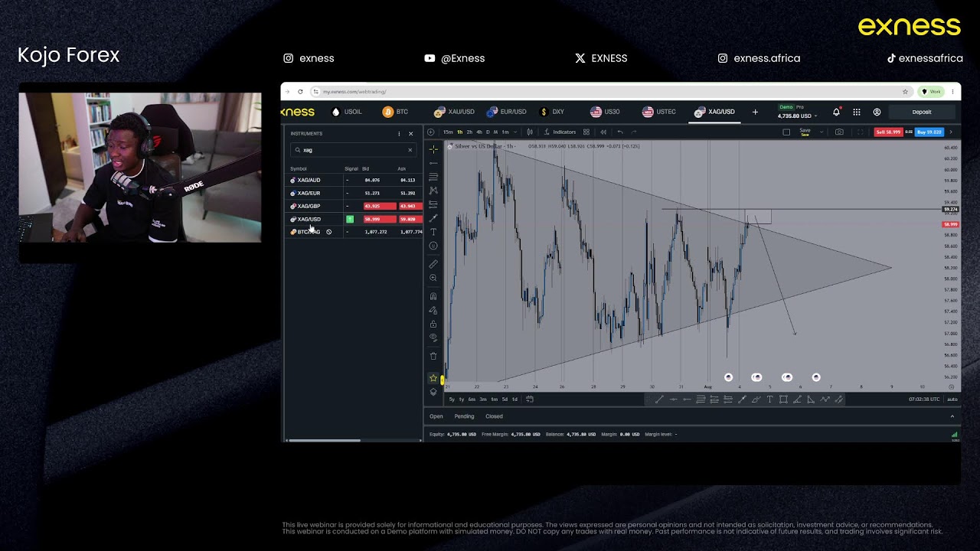Toggle stay in drawing mode
This screenshot has width=980, height=551.
pos(433,310)
